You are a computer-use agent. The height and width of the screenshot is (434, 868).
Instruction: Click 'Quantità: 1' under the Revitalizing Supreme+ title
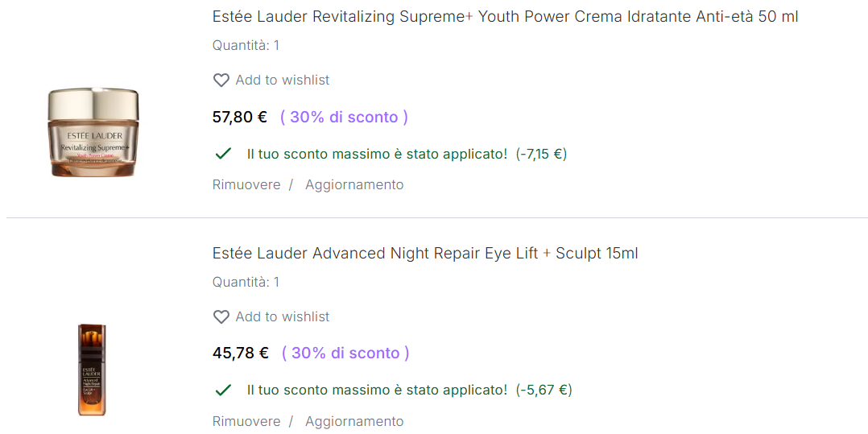click(x=246, y=46)
